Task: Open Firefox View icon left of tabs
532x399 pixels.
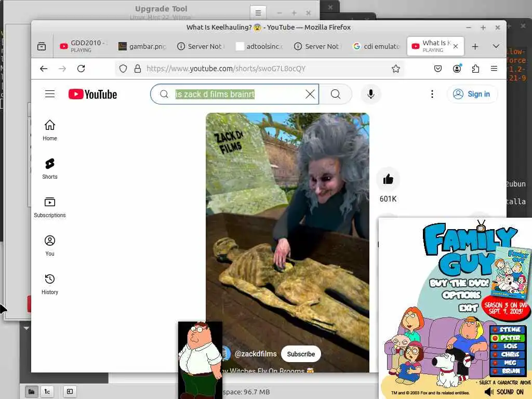Action: pyautogui.click(x=42, y=46)
